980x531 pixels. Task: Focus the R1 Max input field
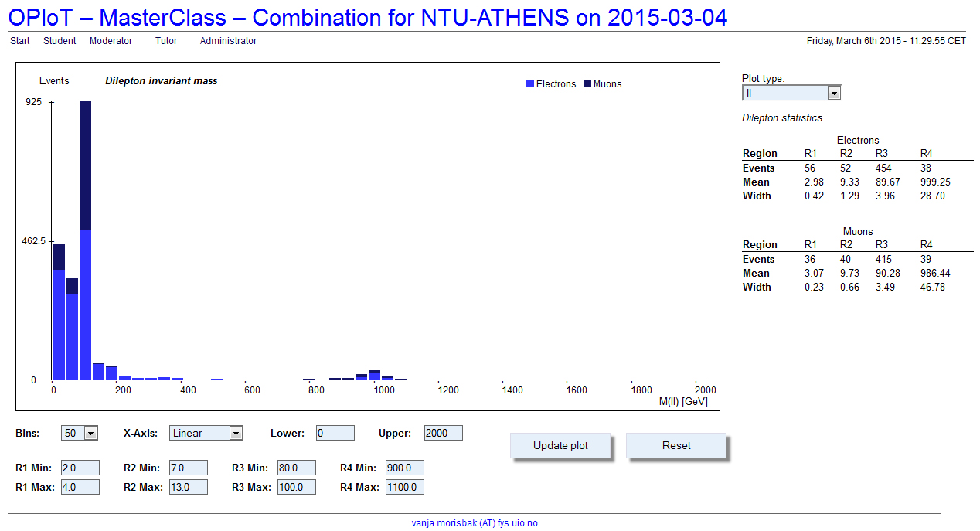click(x=80, y=487)
